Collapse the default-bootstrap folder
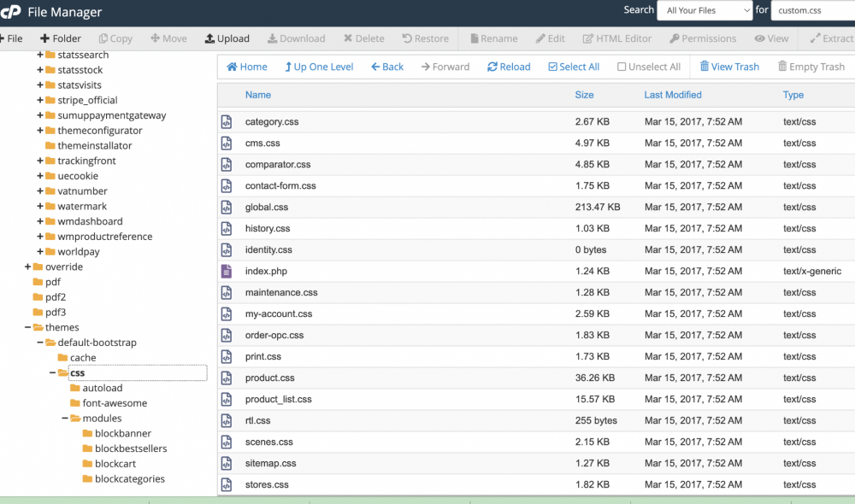The image size is (855, 504). tap(38, 342)
